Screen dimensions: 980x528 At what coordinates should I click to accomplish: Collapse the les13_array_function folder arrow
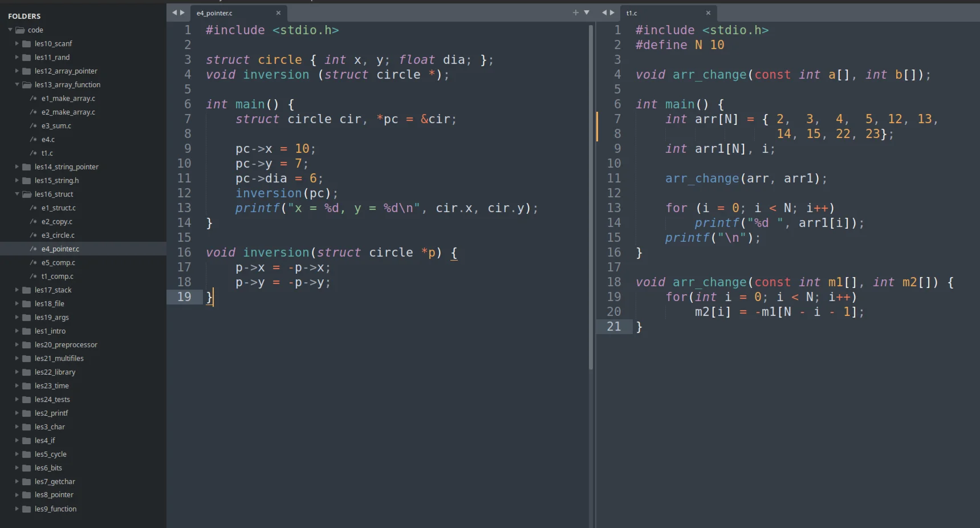[17, 85]
